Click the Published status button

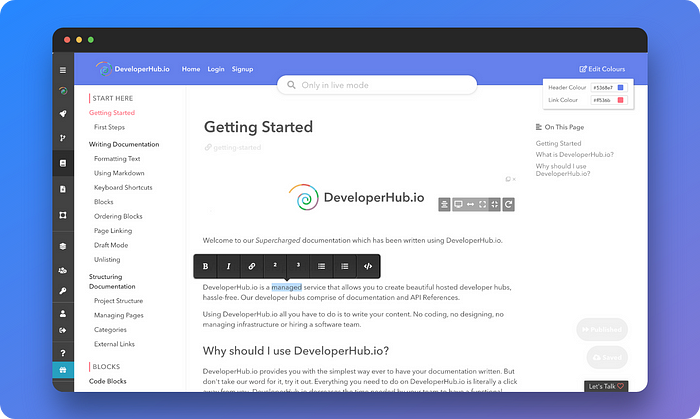(x=602, y=330)
